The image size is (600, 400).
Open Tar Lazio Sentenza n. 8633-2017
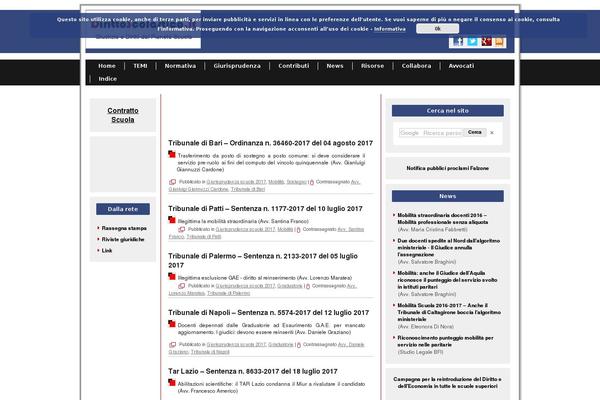click(x=253, y=371)
